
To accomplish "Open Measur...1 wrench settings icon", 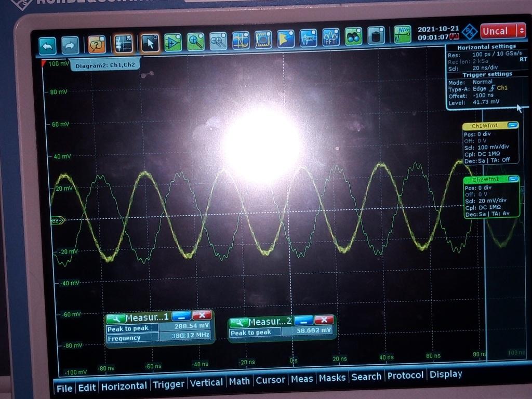I will 115,318.
